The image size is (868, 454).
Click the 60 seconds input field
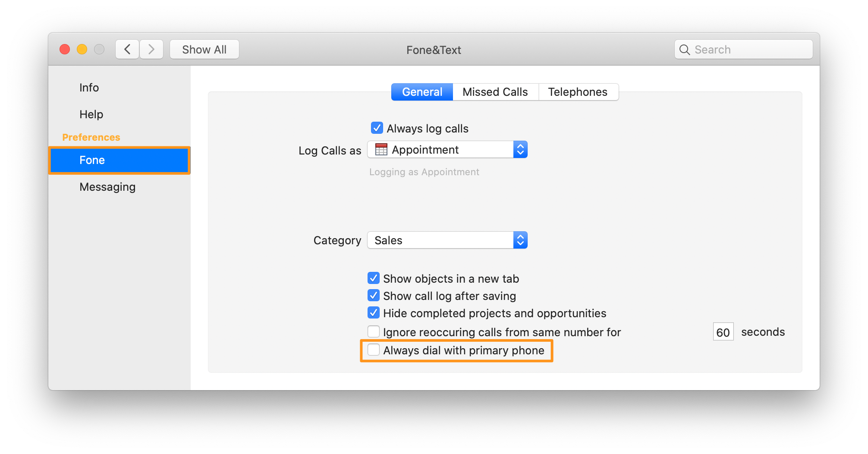click(723, 332)
